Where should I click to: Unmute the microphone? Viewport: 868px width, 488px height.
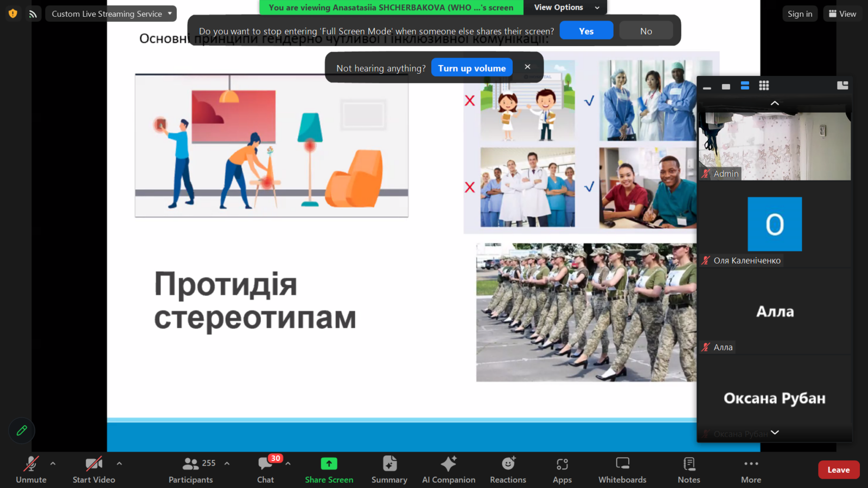click(x=31, y=470)
